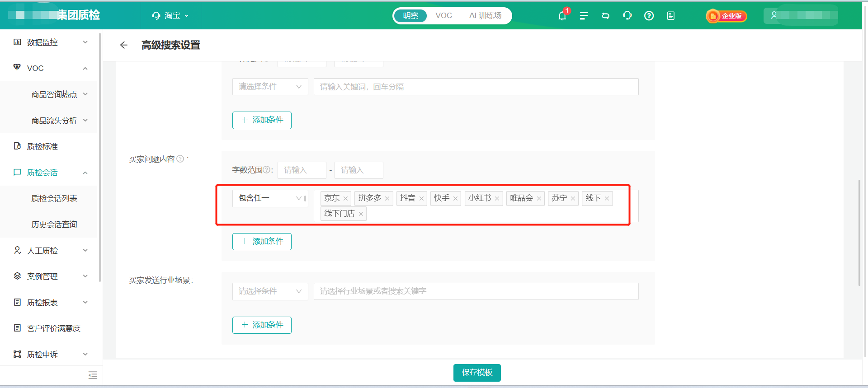Open the customer service headset icon
This screenshot has width=868, height=388.
(627, 16)
